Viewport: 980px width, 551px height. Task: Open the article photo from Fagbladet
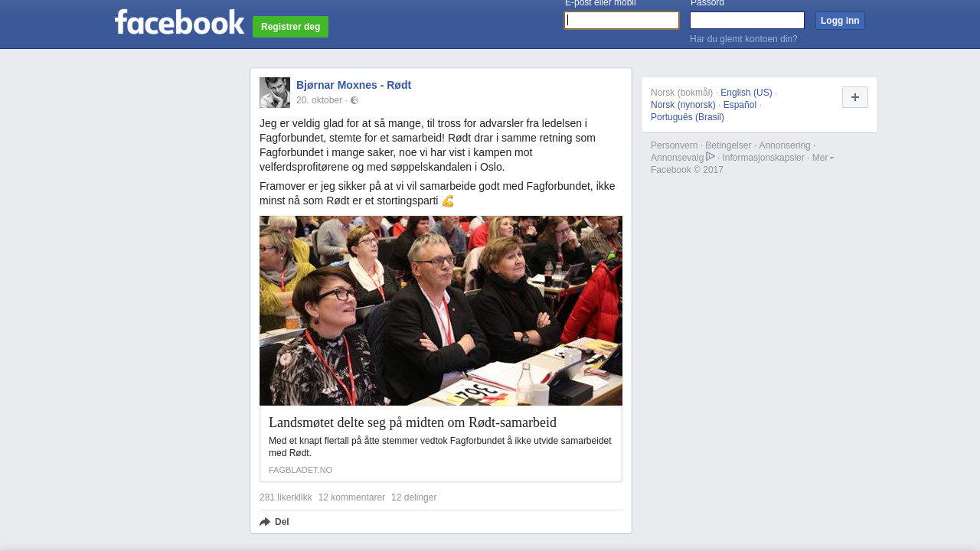coord(441,311)
